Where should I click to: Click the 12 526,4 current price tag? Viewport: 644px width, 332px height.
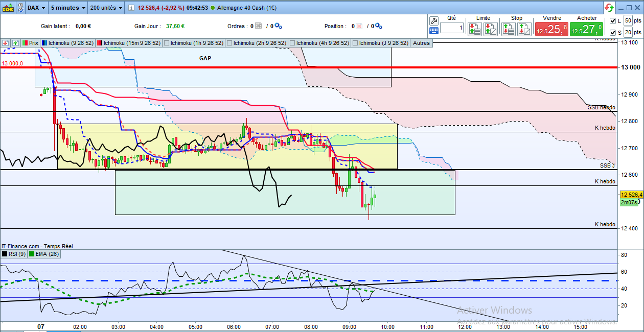(x=631, y=195)
